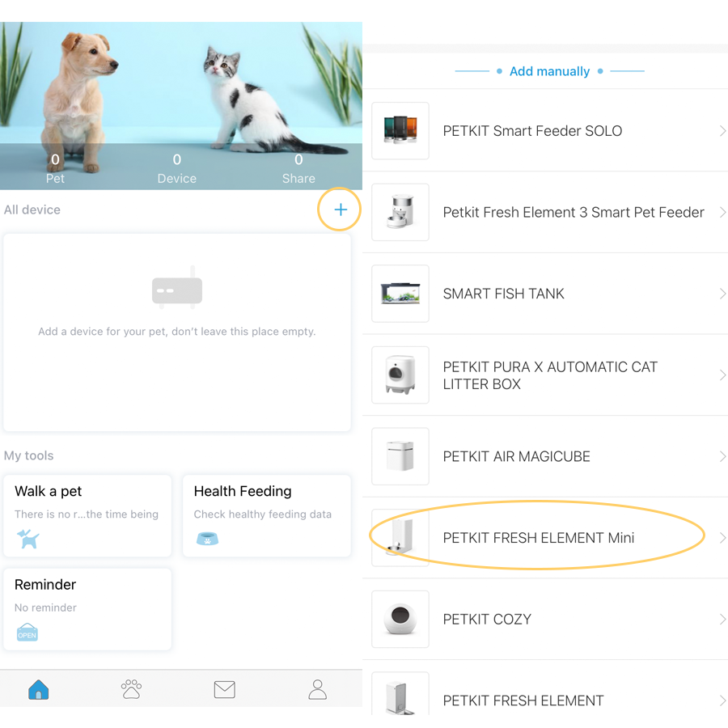Screen dimensions: 728x728
Task: Open the profile person tab
Action: tap(318, 689)
